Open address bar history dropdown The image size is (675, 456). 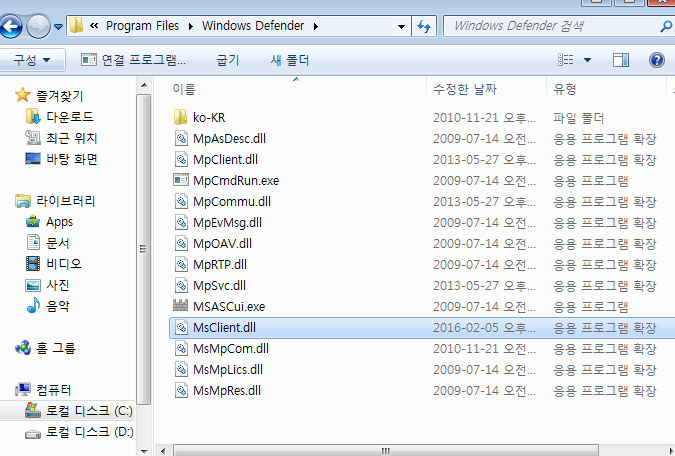401,26
